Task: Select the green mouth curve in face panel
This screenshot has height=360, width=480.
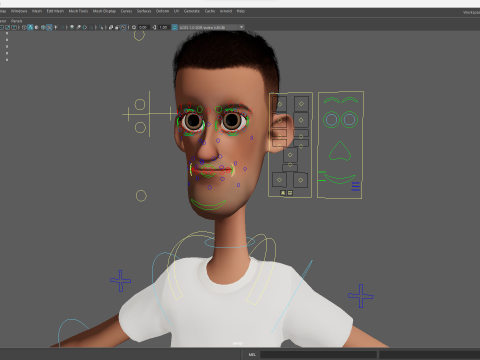Action: [340, 179]
